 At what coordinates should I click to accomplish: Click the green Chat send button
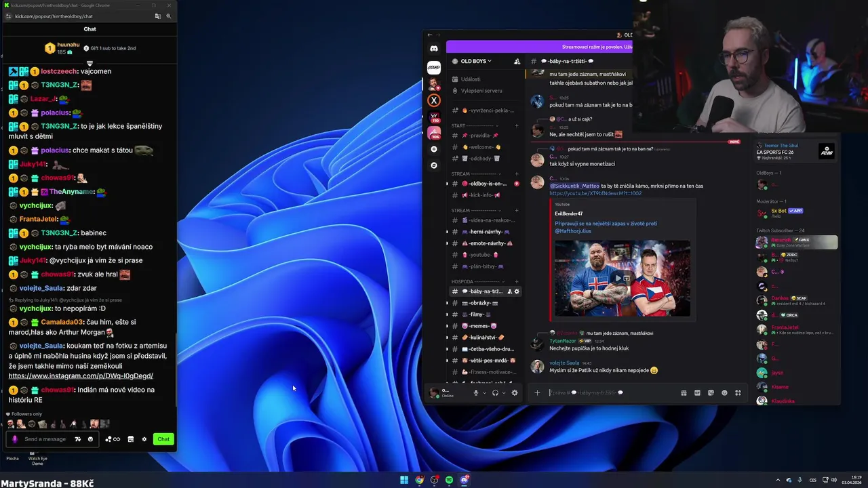(x=163, y=439)
